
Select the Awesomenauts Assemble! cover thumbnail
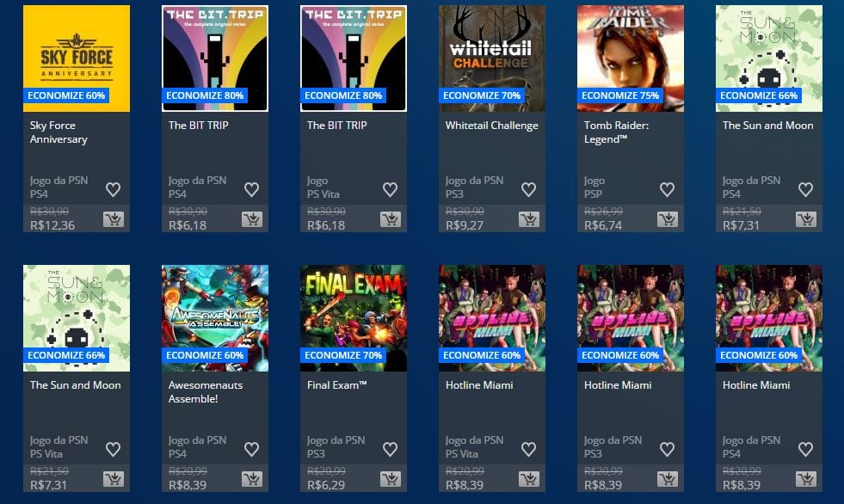click(215, 318)
